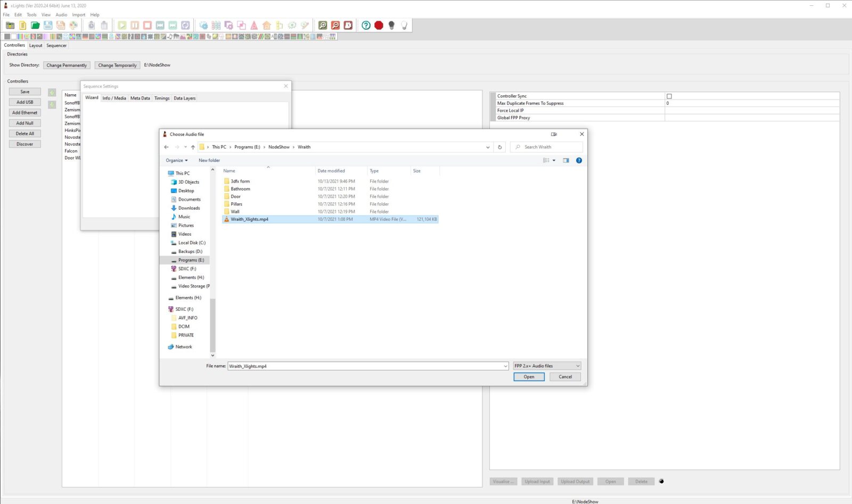Open a sequence with the green folder icon
This screenshot has height=504, width=852.
[35, 25]
